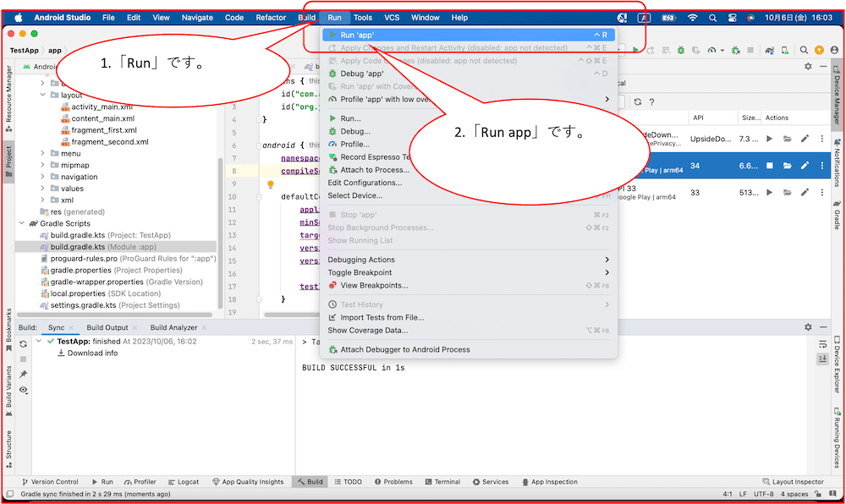The width and height of the screenshot is (846, 504).
Task: Toggle the Notifications sidebar button
Action: click(837, 163)
